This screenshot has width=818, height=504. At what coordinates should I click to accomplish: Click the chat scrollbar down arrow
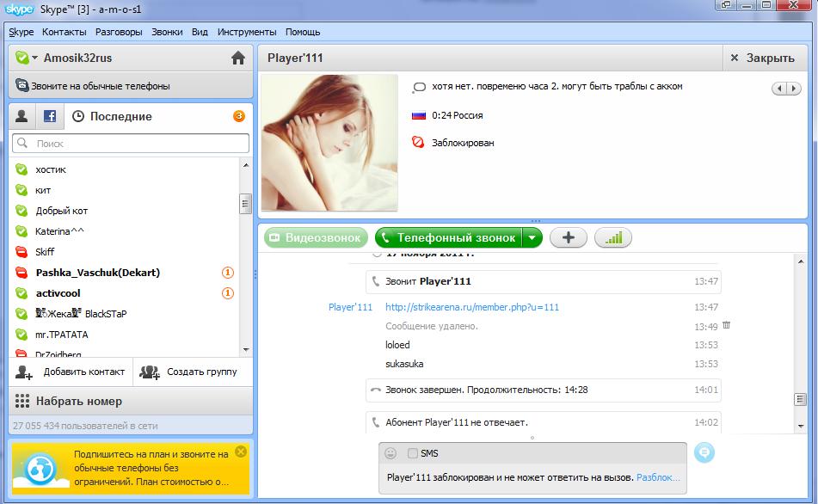(x=801, y=427)
